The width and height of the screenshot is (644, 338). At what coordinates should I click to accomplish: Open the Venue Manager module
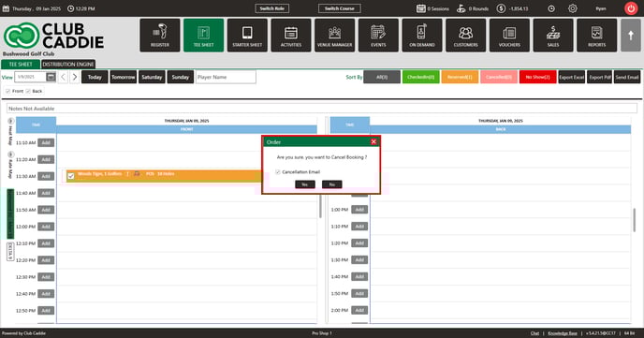(335, 36)
